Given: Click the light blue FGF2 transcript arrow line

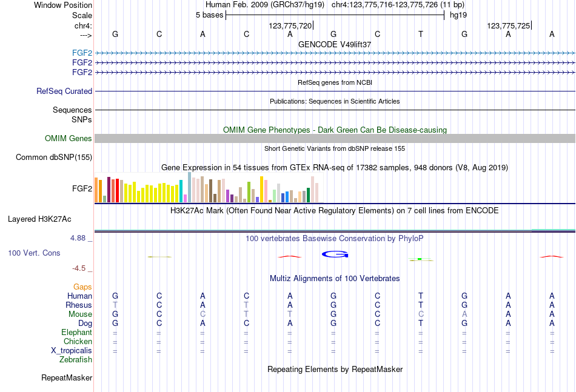Looking at the screenshot, I should 335,53.
